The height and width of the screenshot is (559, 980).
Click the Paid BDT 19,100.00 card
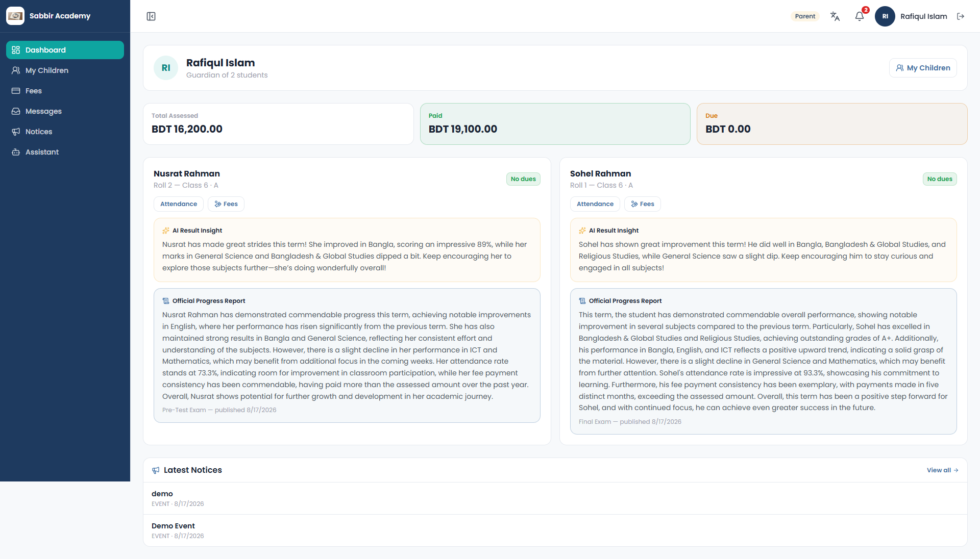point(555,124)
